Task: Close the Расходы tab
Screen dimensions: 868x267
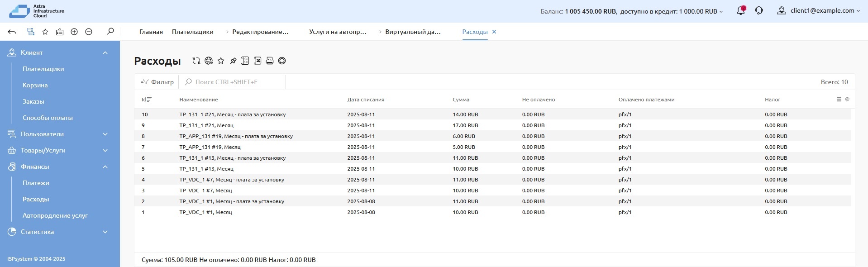Action: (x=494, y=32)
